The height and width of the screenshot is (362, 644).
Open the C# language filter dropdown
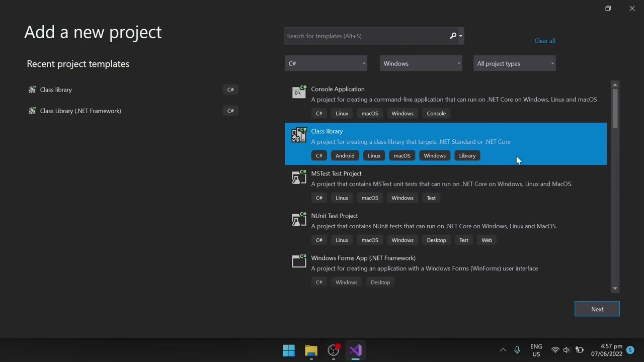tap(326, 63)
